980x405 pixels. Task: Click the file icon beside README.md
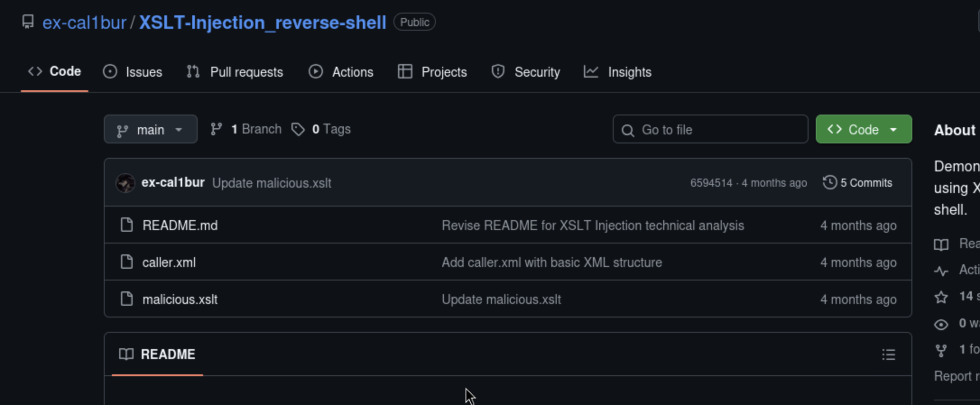click(127, 225)
